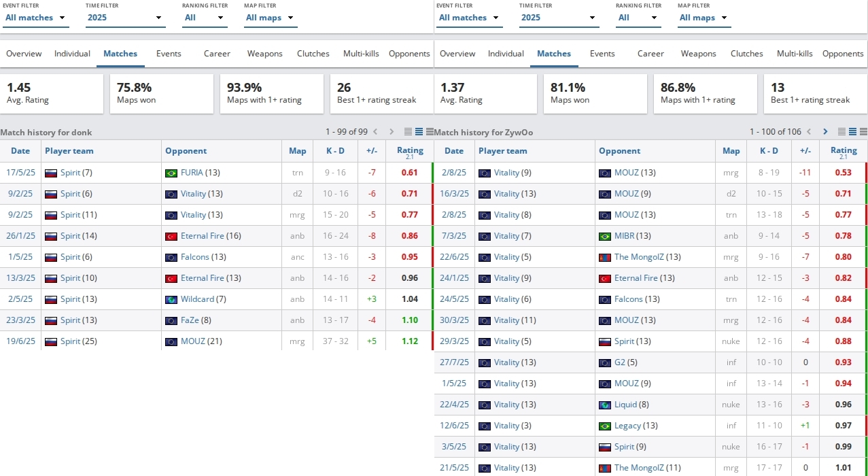
Task: Sort ZywOo table by Date column header
Action: coord(454,151)
